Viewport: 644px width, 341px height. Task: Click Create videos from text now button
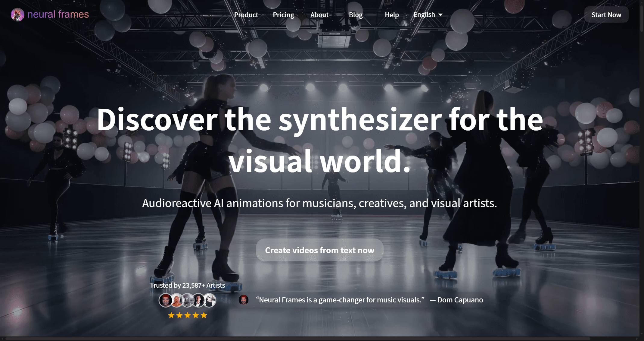[319, 250]
